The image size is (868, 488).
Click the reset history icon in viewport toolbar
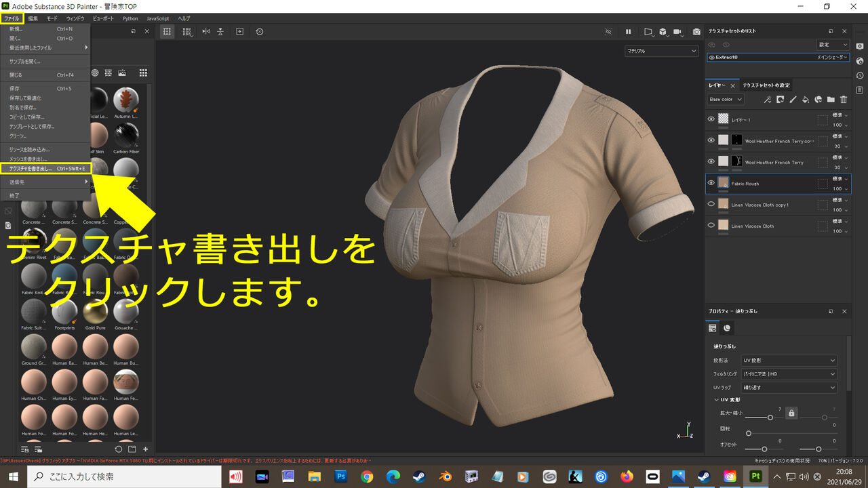260,32
